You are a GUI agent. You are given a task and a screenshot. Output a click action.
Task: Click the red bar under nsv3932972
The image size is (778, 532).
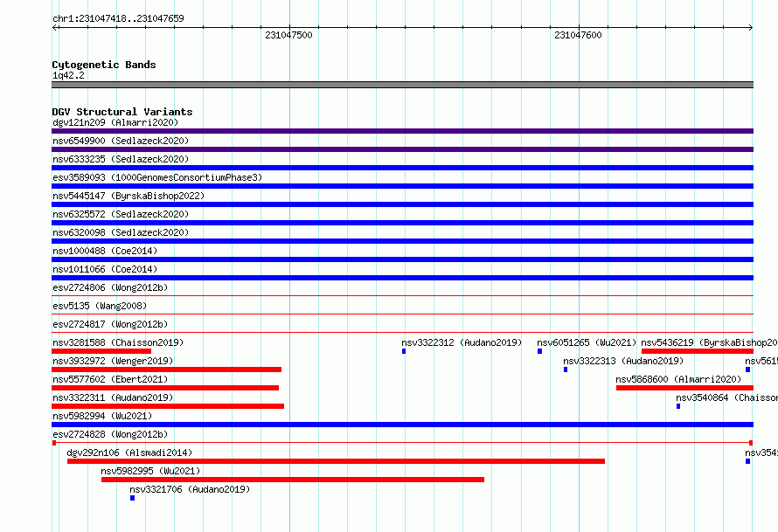click(166, 370)
